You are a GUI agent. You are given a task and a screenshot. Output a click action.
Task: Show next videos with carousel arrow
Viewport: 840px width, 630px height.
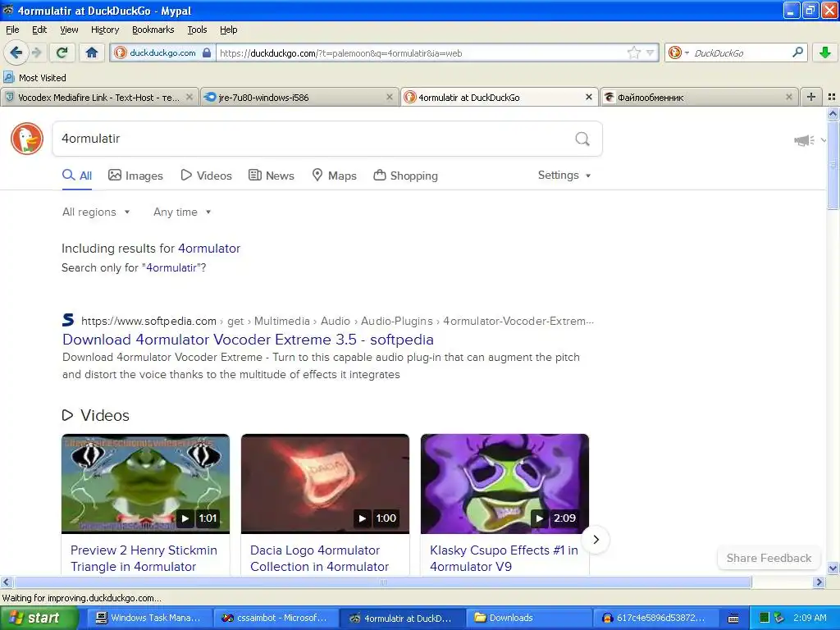[596, 540]
